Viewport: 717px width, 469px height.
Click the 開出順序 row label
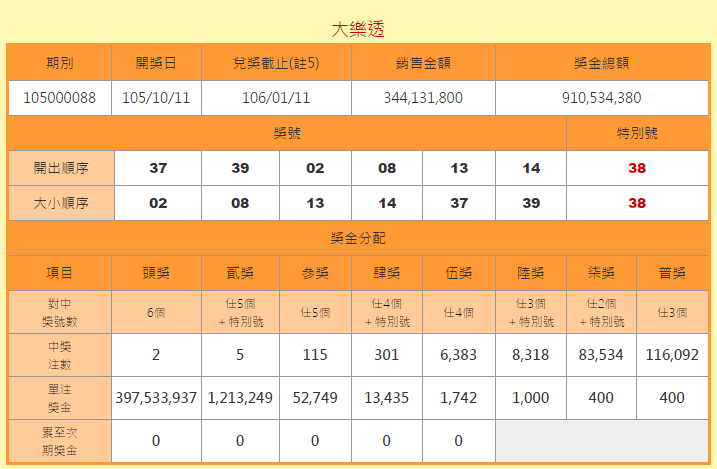tap(61, 168)
